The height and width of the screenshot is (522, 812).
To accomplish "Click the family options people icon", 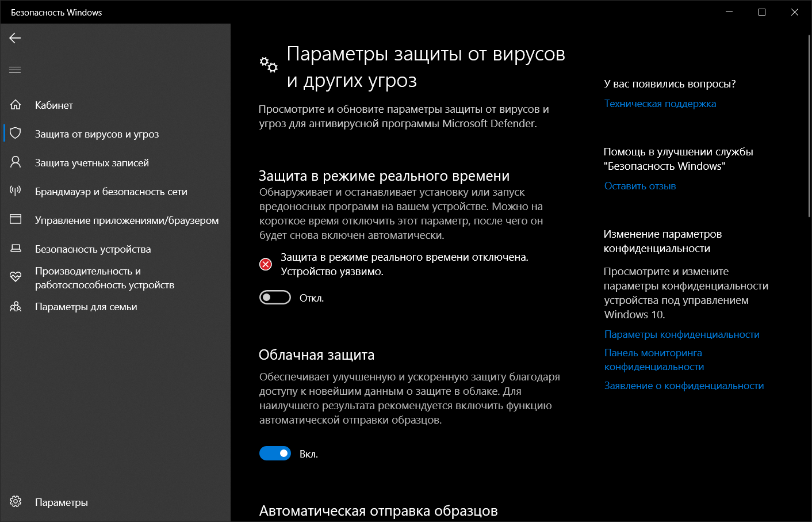I will (16, 306).
